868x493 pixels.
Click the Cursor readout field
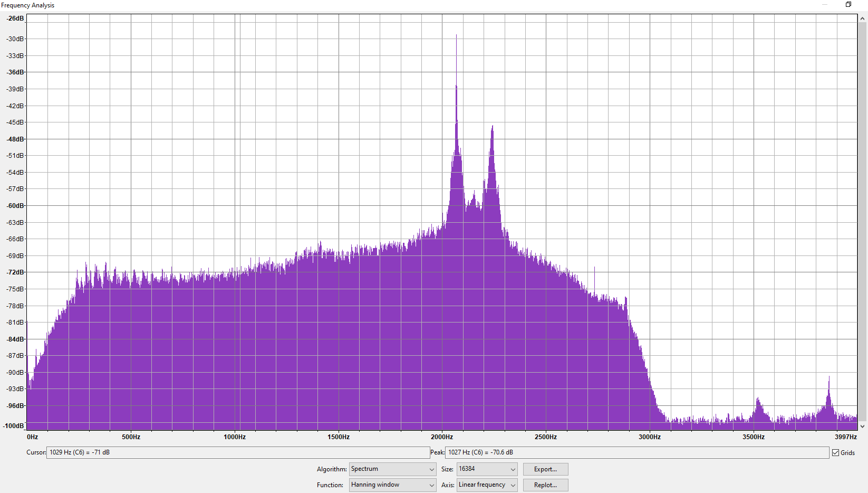click(x=238, y=452)
